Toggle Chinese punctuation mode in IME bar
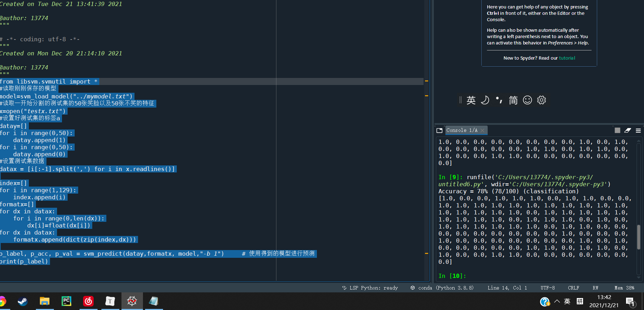 499,100
